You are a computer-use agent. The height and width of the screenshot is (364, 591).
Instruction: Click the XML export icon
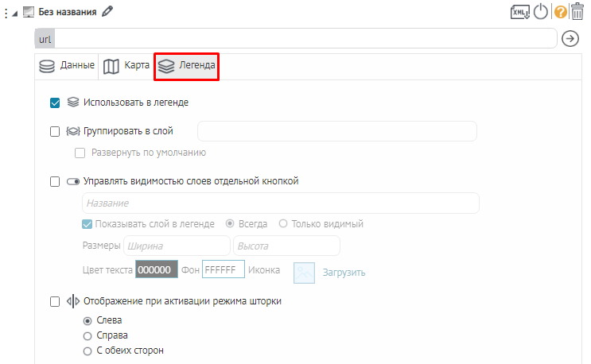tap(520, 12)
